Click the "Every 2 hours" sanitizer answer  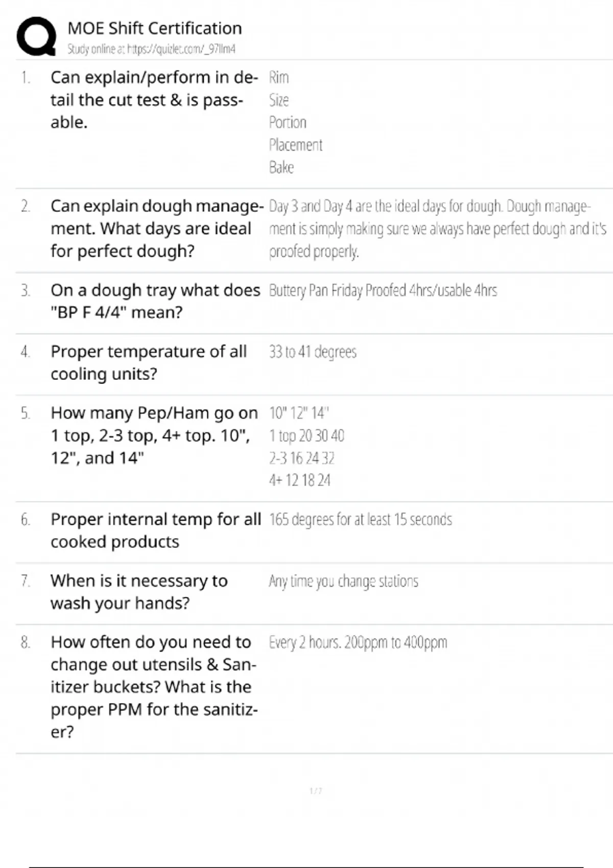click(x=358, y=642)
